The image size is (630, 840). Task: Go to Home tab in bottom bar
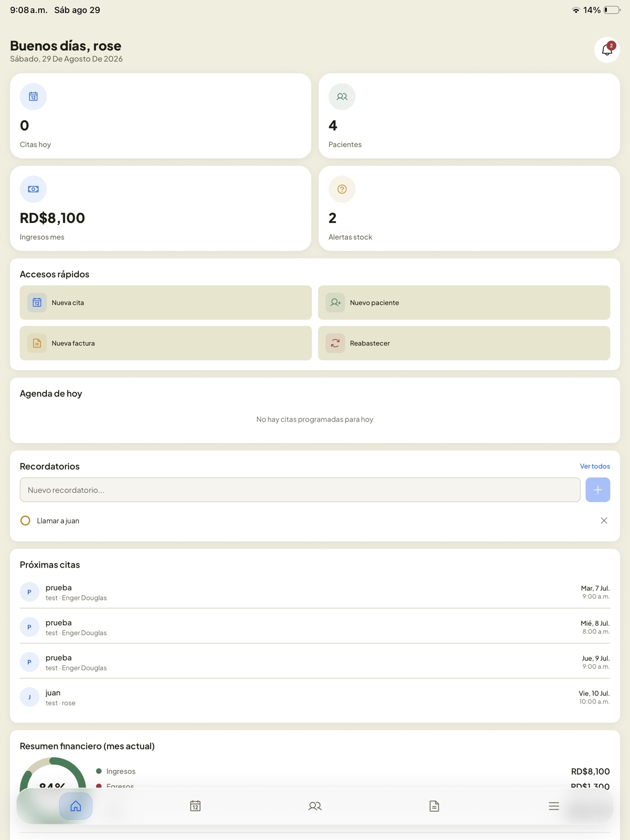(x=76, y=806)
